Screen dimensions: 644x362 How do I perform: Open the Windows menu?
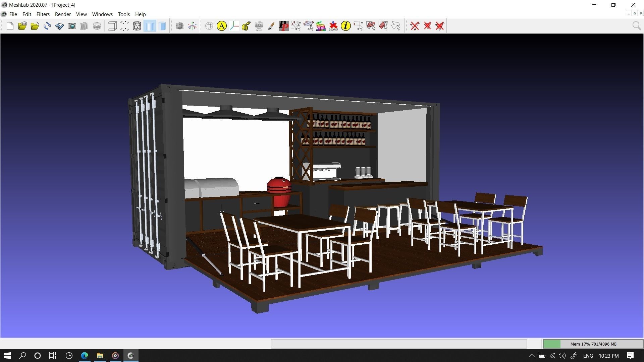point(102,14)
